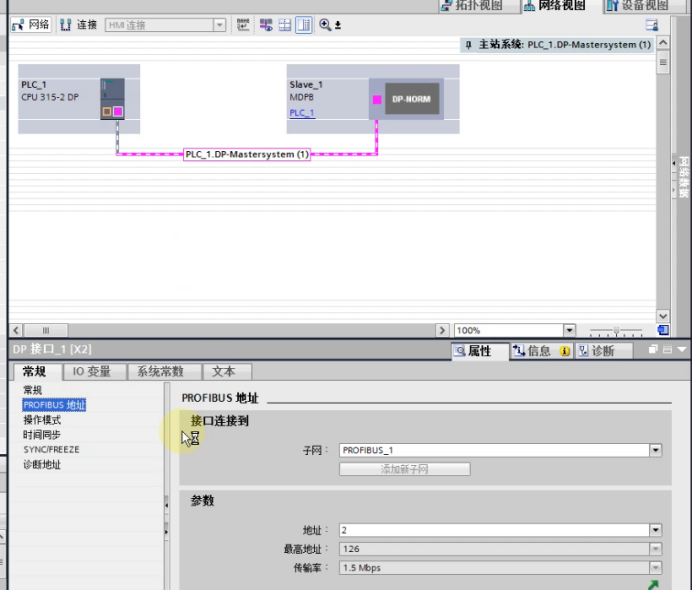Select the PLC_1 CPU 315-2 DP device box
Viewport: 692px width, 590px height.
(79, 99)
